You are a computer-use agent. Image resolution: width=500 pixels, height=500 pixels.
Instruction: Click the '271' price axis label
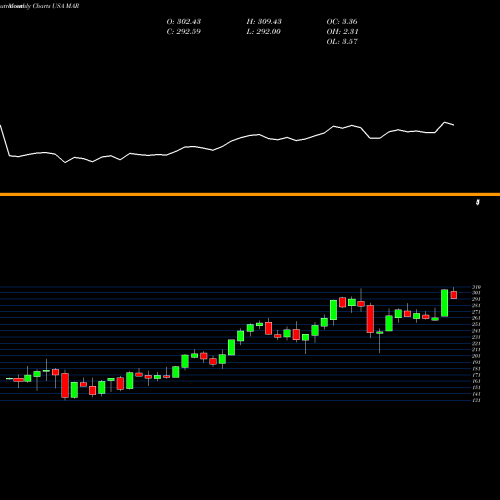pos(476,312)
